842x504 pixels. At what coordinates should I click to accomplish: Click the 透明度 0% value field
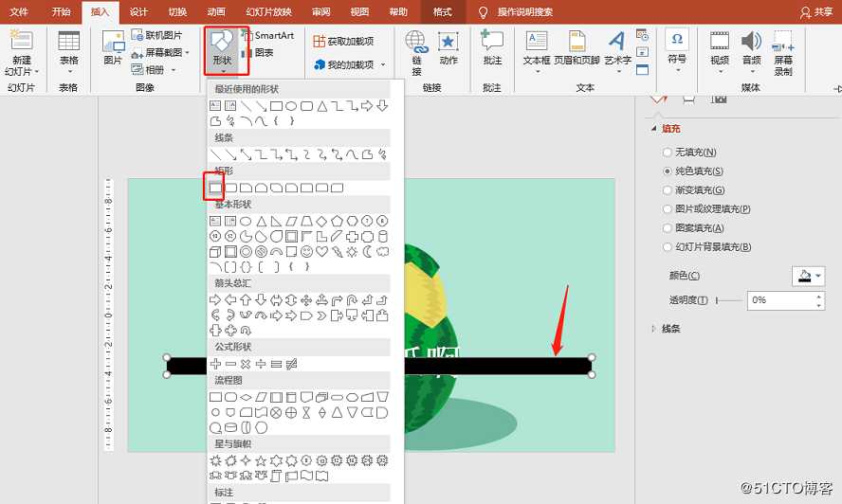[780, 300]
